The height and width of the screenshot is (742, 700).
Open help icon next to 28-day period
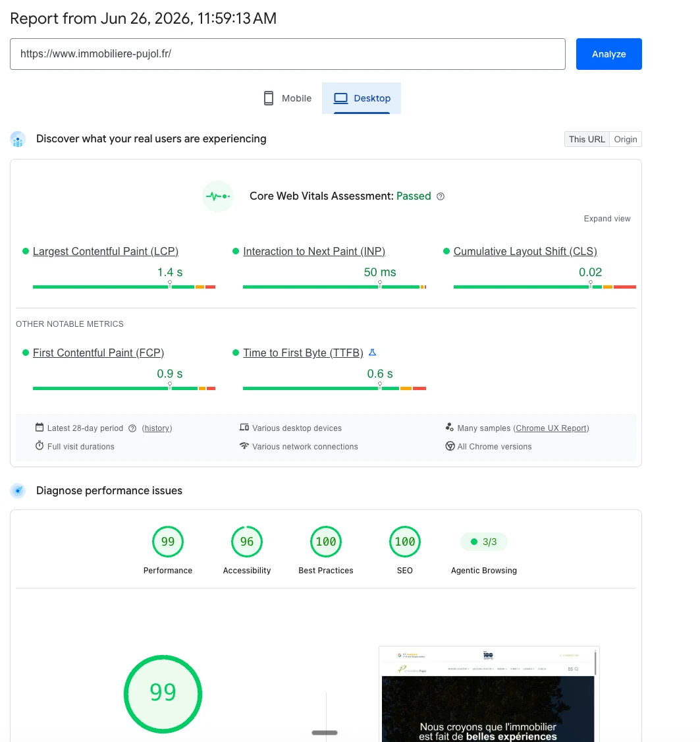coord(132,428)
